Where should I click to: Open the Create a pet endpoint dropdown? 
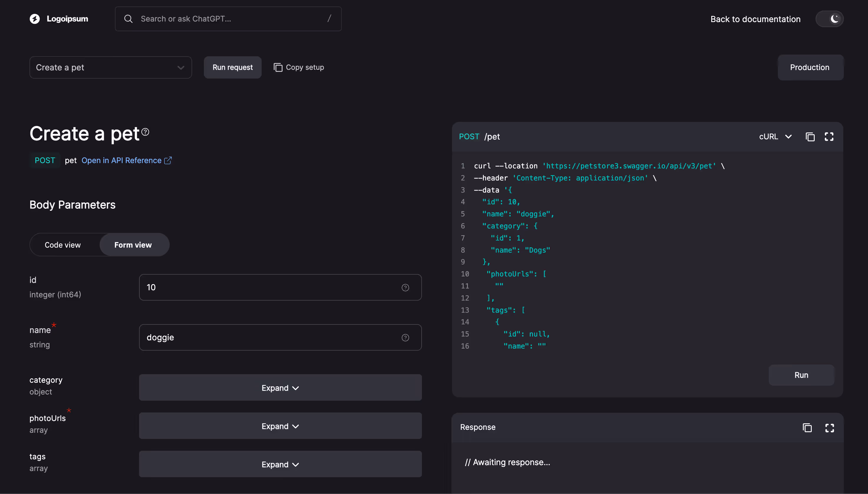[110, 67]
